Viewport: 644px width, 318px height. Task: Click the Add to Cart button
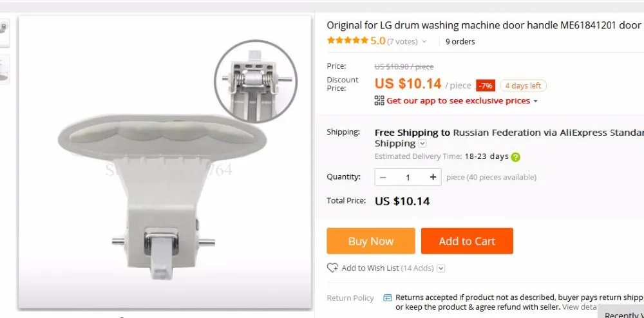click(467, 241)
